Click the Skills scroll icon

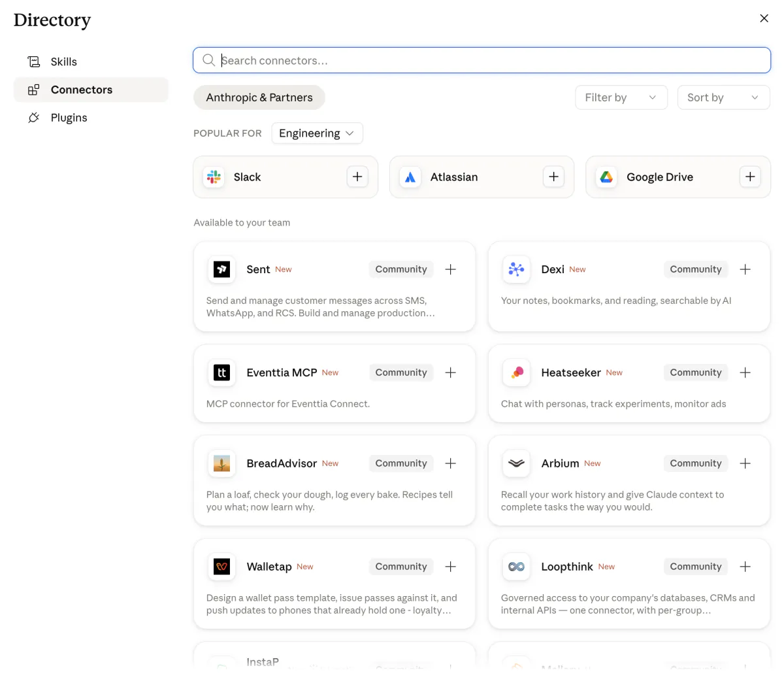34,61
